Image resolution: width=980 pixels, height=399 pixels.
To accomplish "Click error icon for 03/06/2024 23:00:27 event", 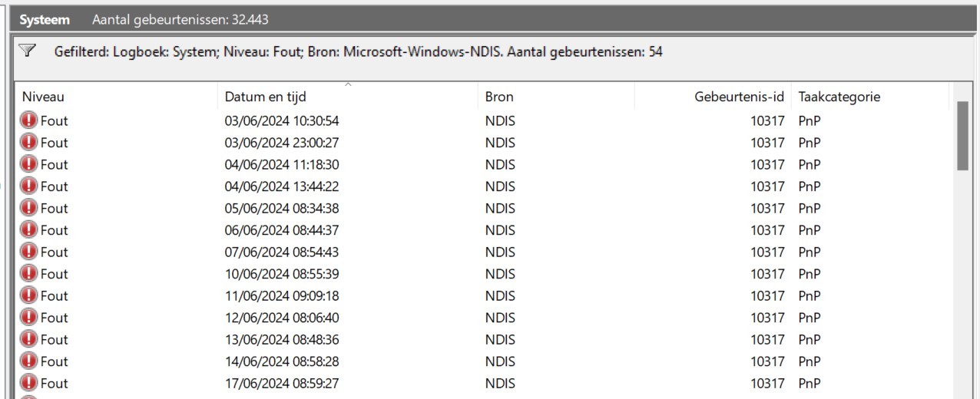I will pos(29,142).
